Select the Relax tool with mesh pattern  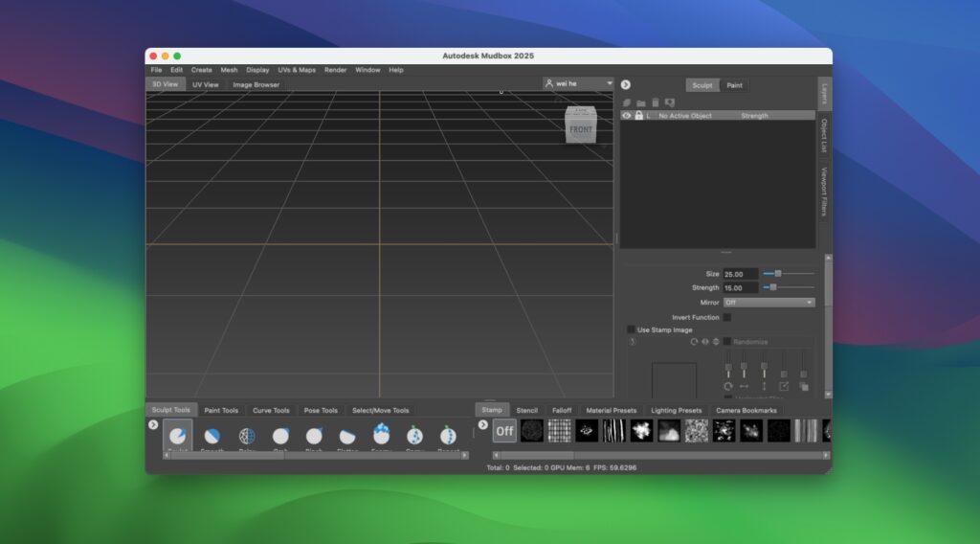click(247, 435)
